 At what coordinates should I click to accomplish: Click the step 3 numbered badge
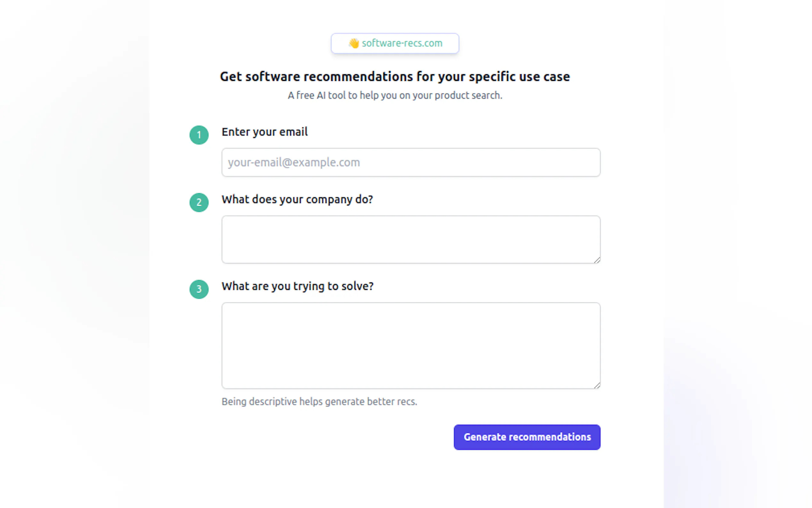(x=199, y=289)
